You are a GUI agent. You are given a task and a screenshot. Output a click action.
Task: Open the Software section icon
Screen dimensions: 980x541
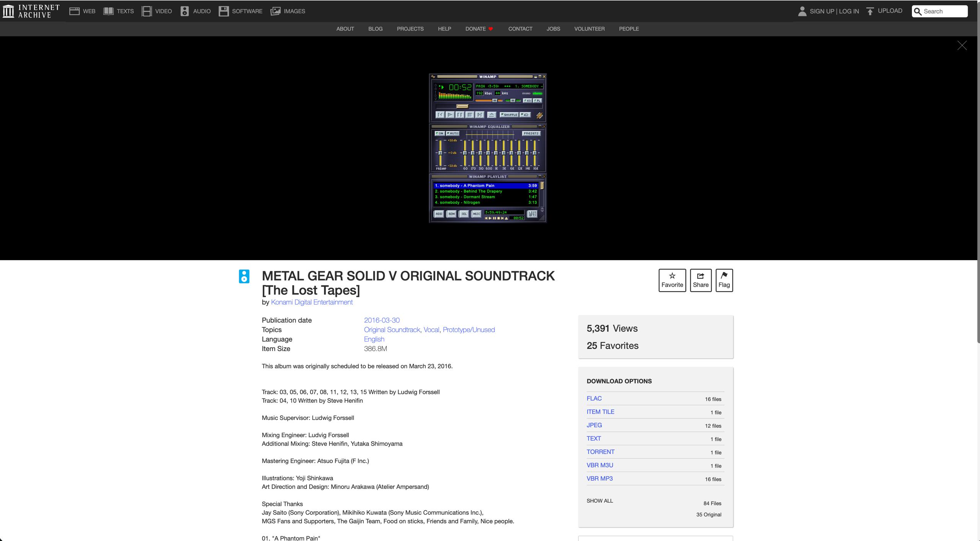[224, 11]
